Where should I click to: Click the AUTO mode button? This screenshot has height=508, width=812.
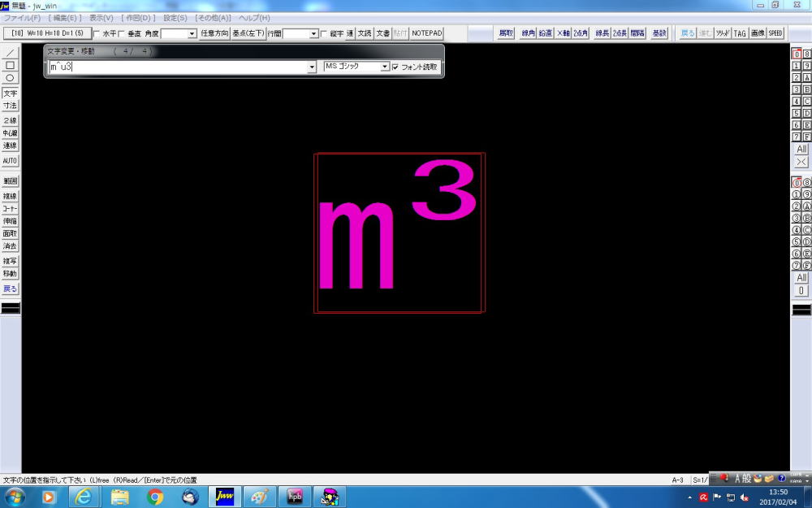pos(10,161)
